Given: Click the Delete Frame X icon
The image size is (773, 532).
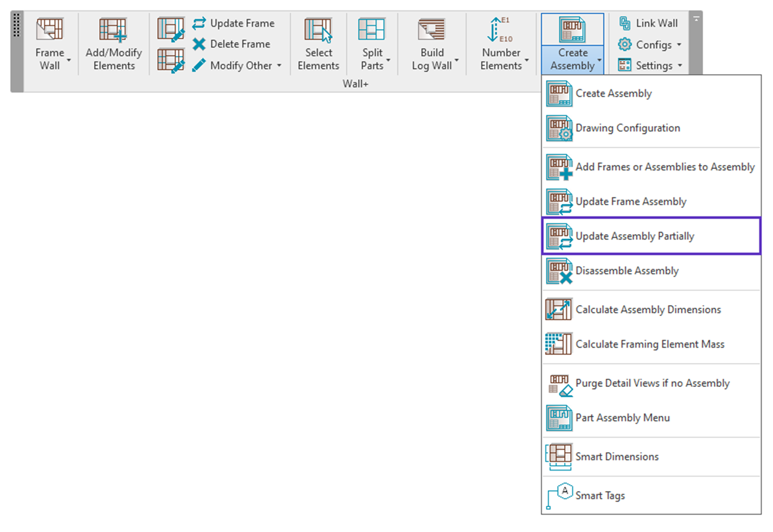Looking at the screenshot, I should (199, 44).
